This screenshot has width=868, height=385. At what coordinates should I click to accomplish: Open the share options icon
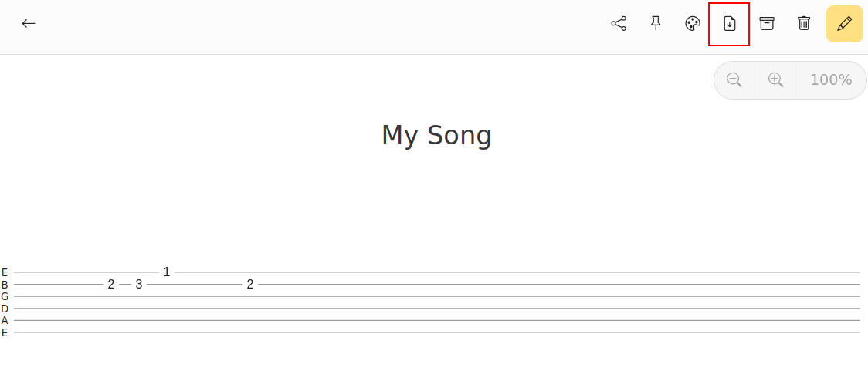tap(619, 23)
